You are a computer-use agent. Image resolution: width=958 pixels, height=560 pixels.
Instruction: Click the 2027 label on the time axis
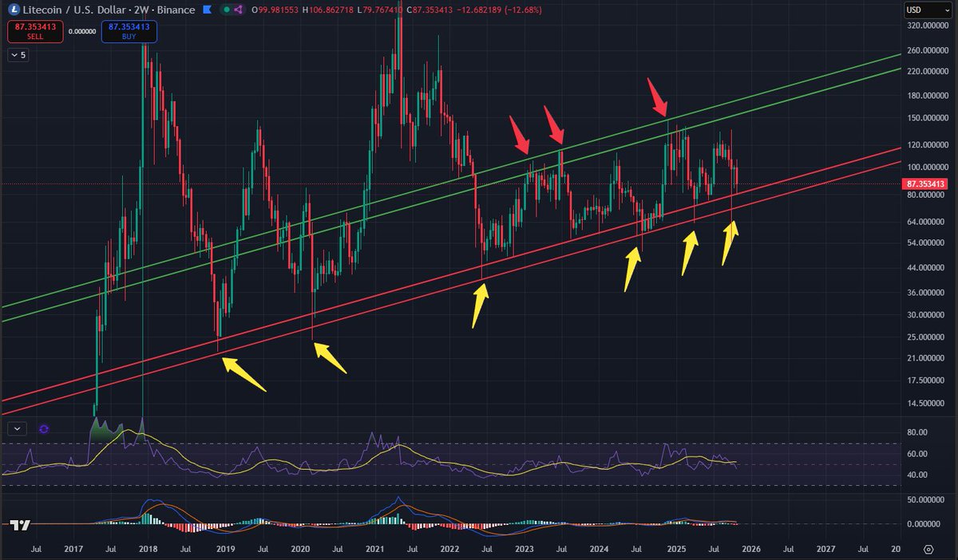826,550
